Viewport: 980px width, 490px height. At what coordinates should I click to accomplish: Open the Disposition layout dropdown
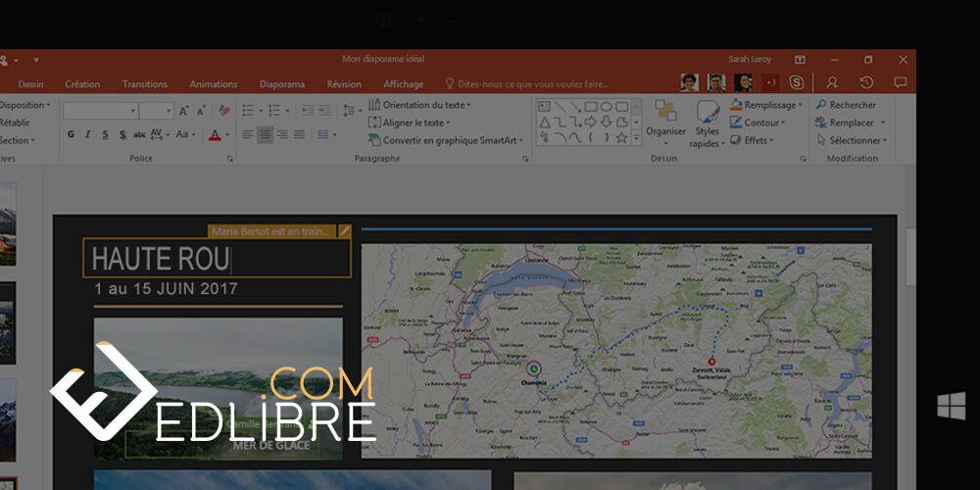tap(25, 105)
